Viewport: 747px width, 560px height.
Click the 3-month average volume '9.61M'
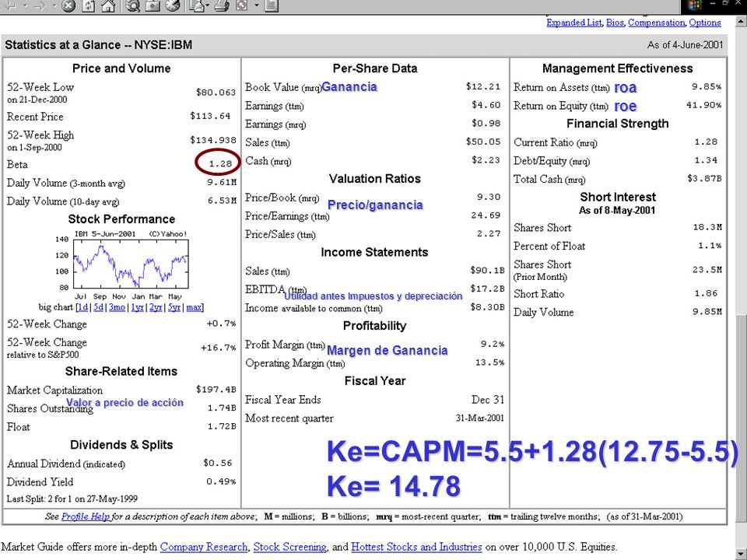coord(222,182)
